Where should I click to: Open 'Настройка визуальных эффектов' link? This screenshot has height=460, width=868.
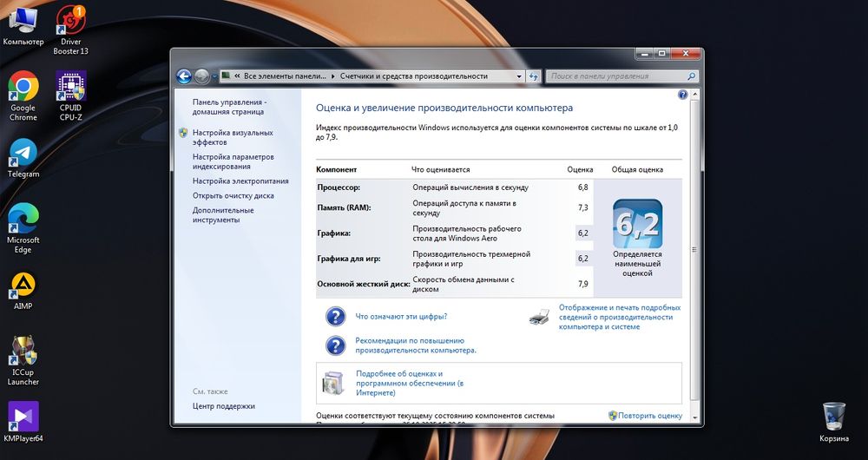233,138
